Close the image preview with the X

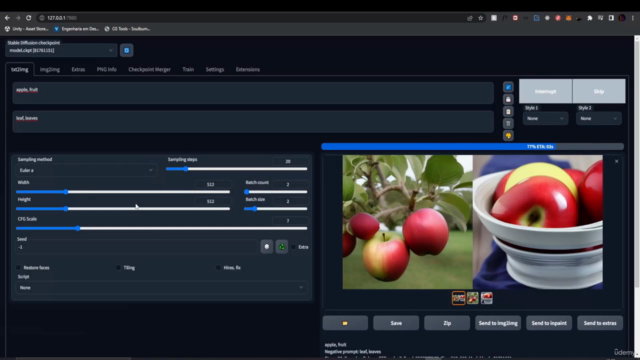[x=616, y=161]
